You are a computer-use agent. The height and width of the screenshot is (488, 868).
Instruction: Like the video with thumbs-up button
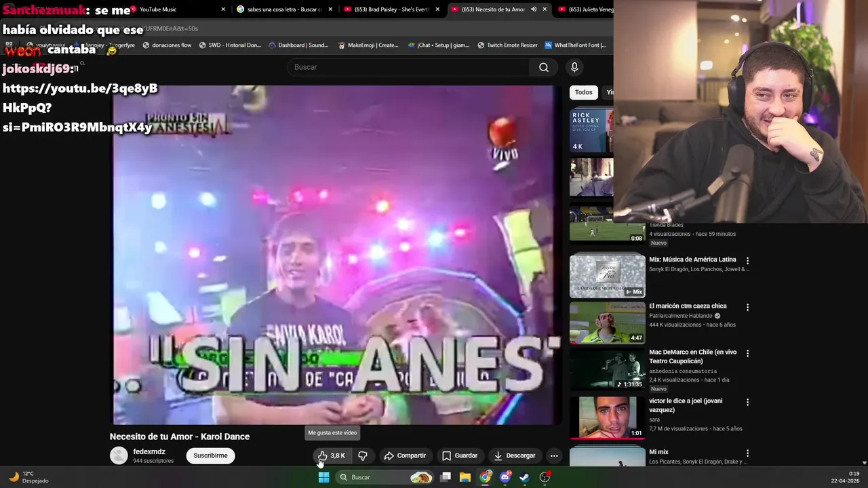(332, 455)
